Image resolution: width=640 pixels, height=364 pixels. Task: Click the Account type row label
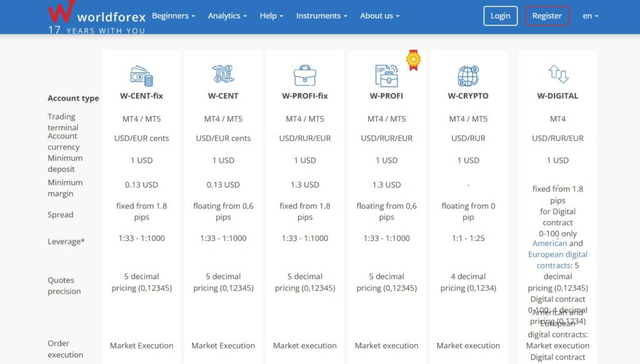point(73,98)
